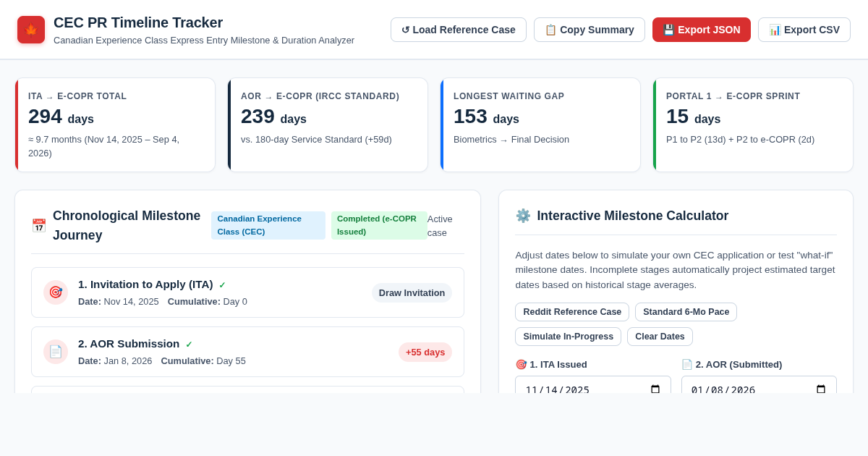Screen dimensions: 868x456
Task: Click the target icon of the ITA milestone
Action: pyautogui.click(x=56, y=292)
